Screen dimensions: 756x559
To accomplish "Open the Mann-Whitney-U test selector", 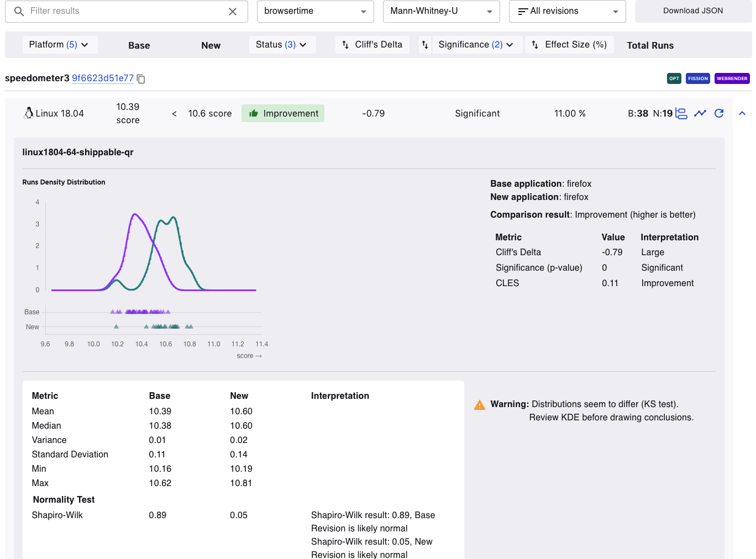I will pyautogui.click(x=441, y=12).
